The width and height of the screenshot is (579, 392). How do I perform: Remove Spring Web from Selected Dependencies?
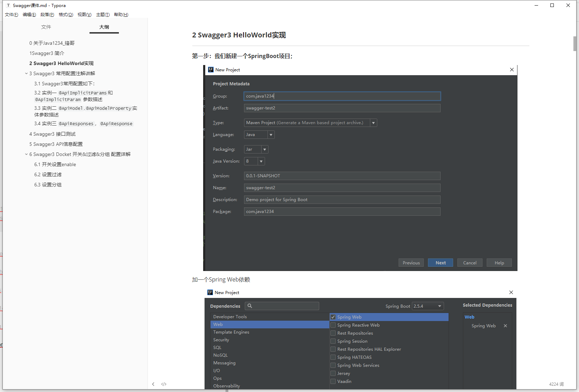(x=505, y=326)
